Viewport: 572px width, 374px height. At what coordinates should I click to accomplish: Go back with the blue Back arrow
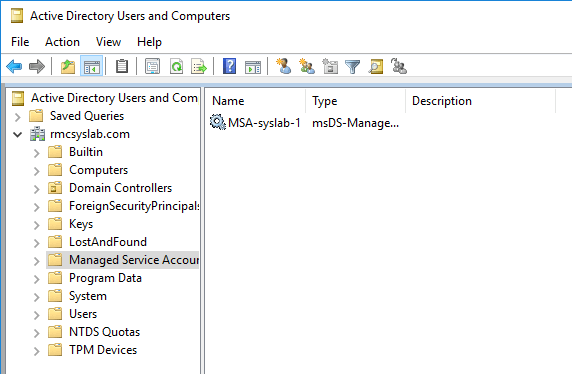coord(14,67)
